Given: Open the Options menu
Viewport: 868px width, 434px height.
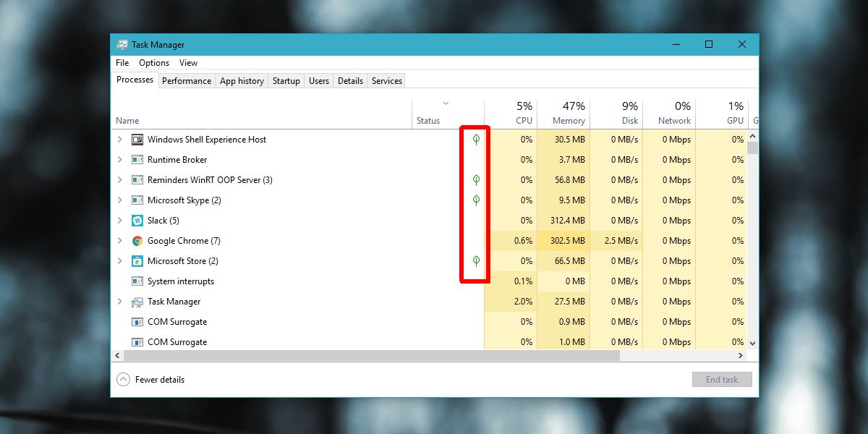Looking at the screenshot, I should 153,63.
